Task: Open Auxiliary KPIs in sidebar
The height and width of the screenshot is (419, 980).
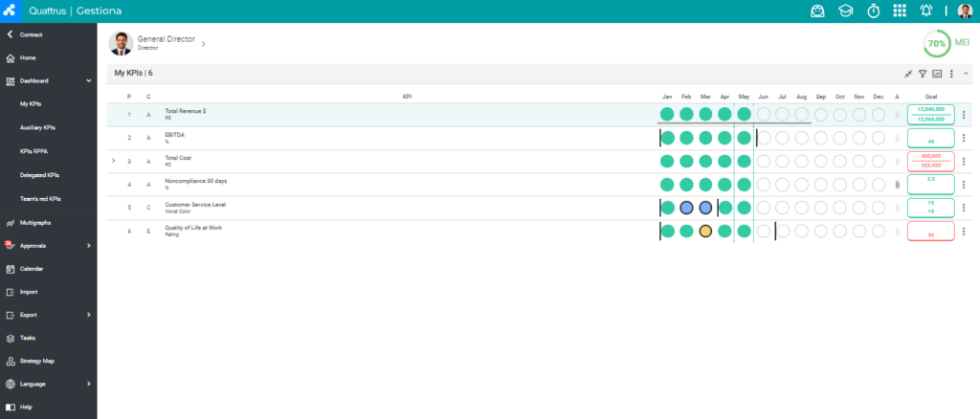Action: tap(37, 127)
